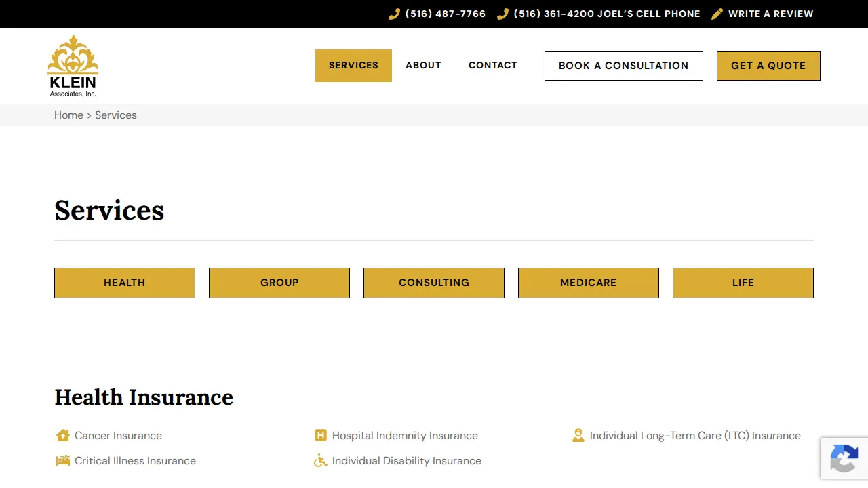Click the Klein Associates logo

pyautogui.click(x=73, y=66)
